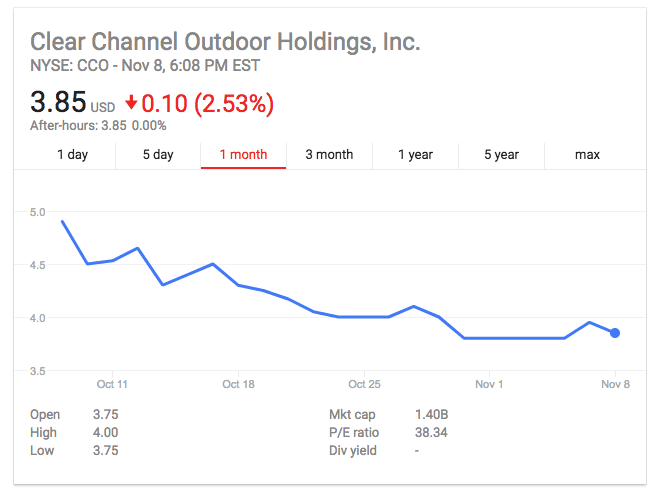Click the Oct 18 date axis label

coord(238,384)
